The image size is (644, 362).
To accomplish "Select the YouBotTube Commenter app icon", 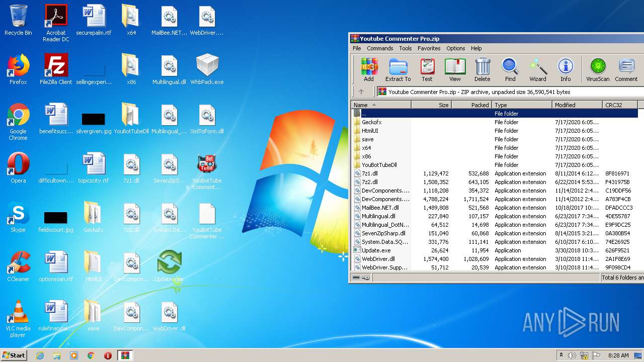I will tap(207, 171).
